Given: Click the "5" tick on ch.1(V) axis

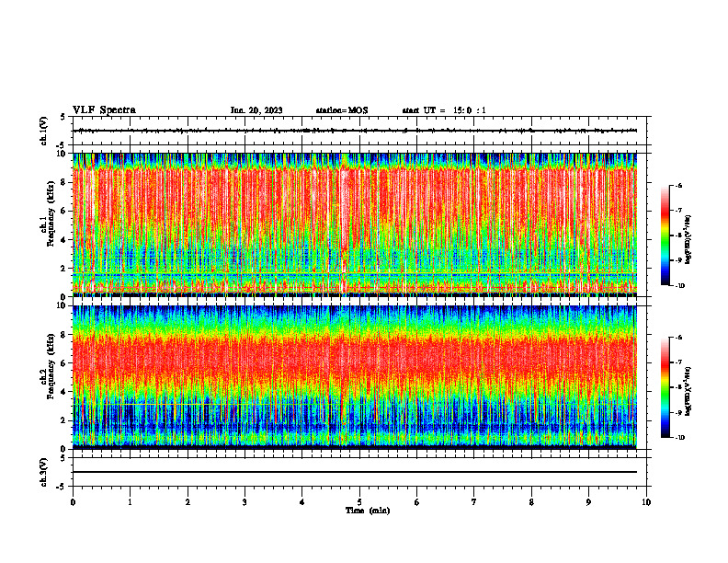Looking at the screenshot, I should pos(63,117).
